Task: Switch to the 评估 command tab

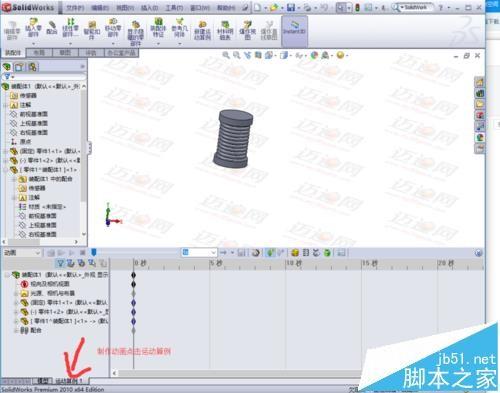Action: click(x=91, y=53)
